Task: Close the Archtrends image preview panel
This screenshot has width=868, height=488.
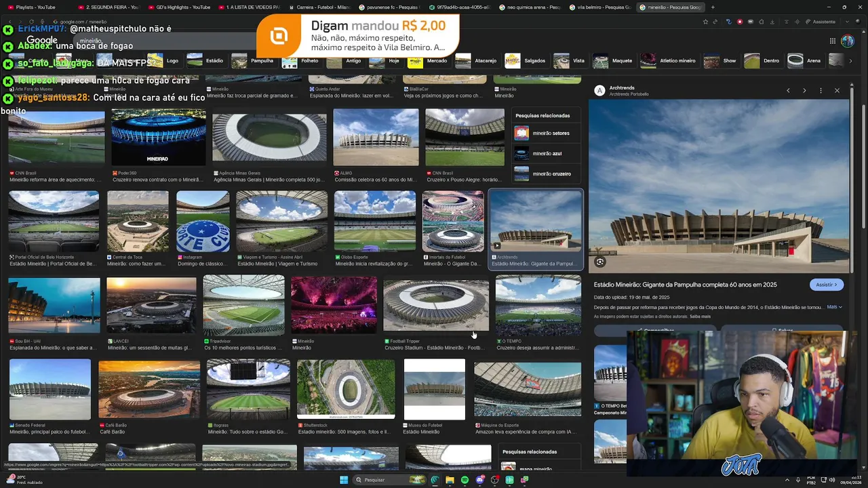Action: pyautogui.click(x=837, y=90)
